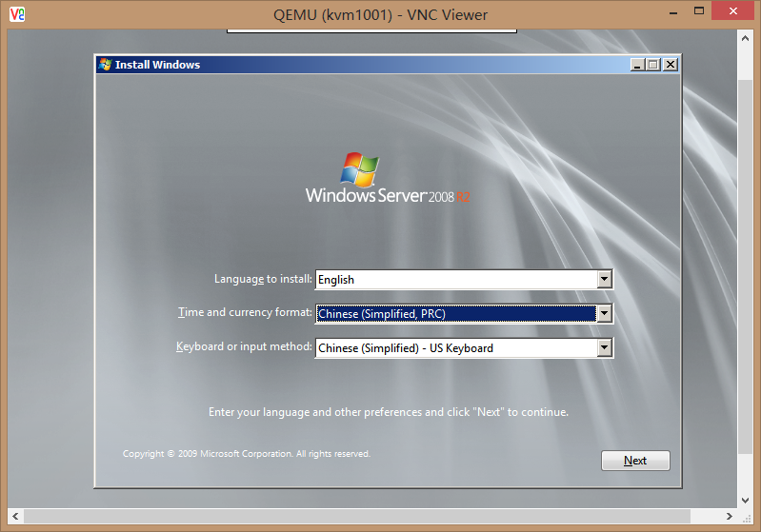Click the horizontal scrollbar right arrow
The height and width of the screenshot is (532, 761).
click(x=729, y=516)
